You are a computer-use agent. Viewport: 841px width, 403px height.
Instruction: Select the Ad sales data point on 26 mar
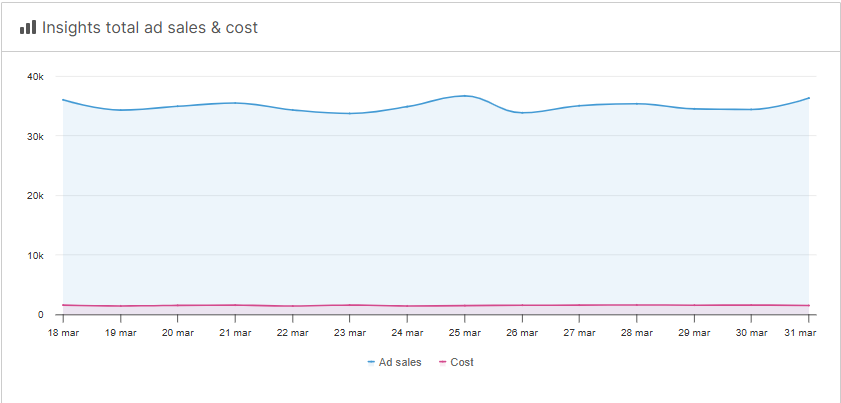(522, 113)
